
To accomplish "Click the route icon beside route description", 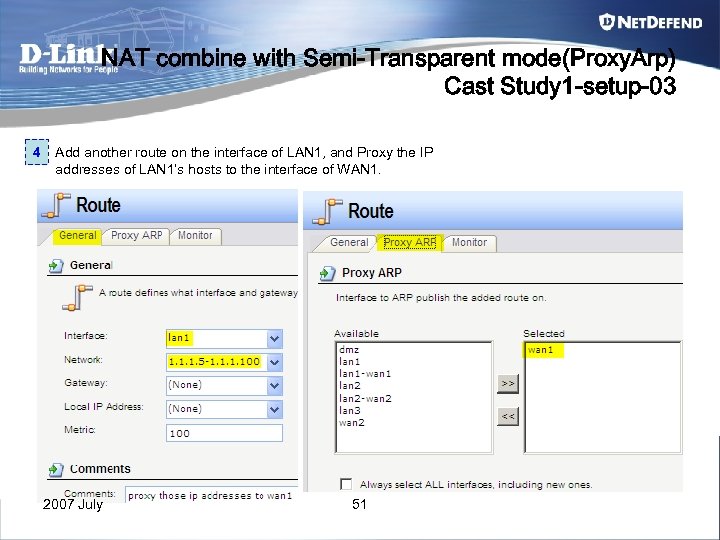I will click(x=77, y=298).
